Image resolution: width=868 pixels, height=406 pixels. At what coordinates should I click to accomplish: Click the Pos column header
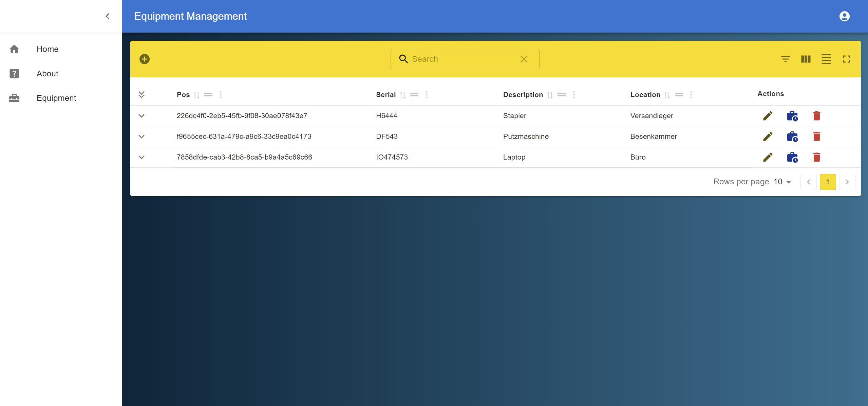pyautogui.click(x=183, y=95)
